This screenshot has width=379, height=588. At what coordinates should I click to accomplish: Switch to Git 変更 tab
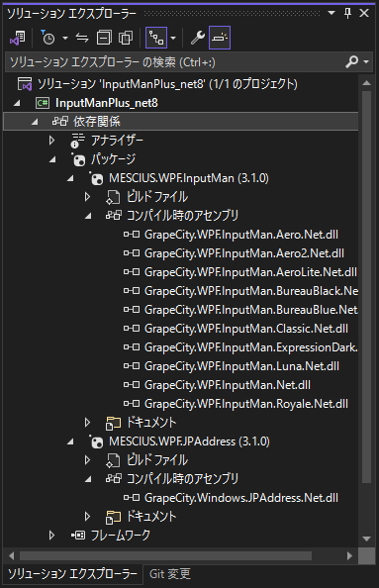[x=170, y=574]
